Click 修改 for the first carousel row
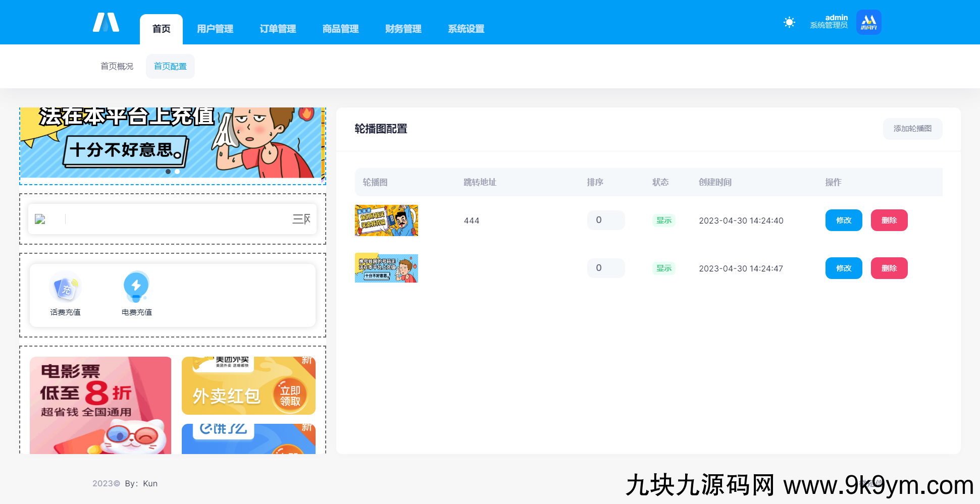This screenshot has height=504, width=980. coord(843,220)
